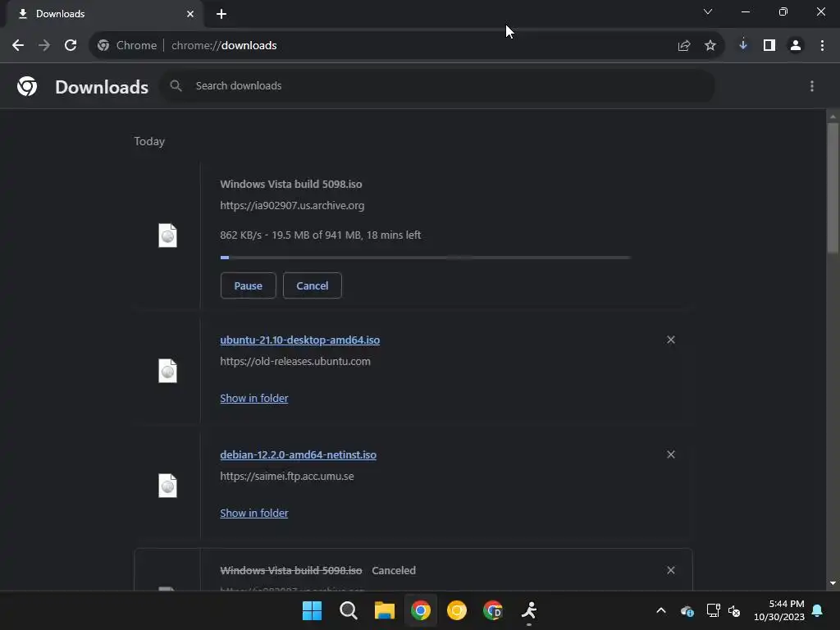The image size is (840, 630).
Task: Click the OneDrive cloud tray icon
Action: click(x=687, y=610)
